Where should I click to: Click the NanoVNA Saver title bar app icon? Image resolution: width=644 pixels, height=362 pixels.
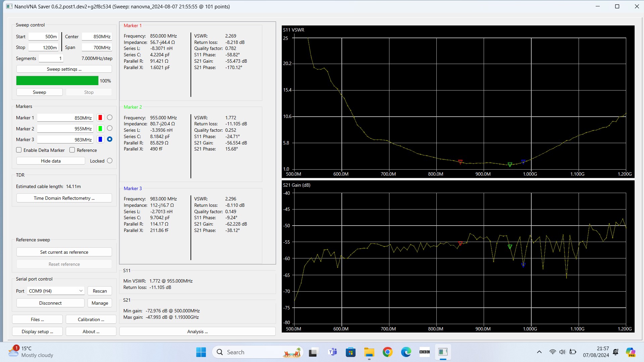9,6
